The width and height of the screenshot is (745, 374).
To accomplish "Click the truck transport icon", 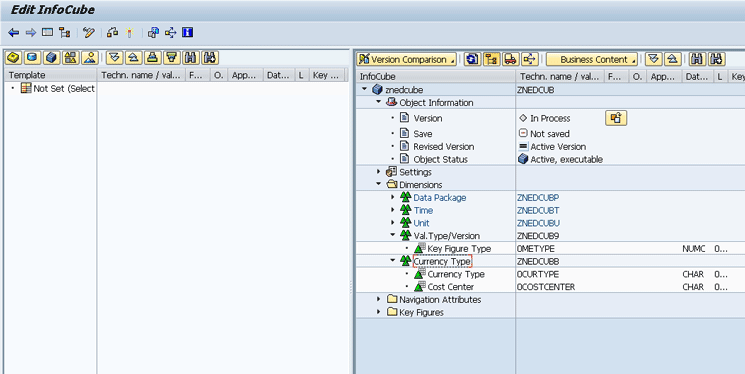I will click(x=510, y=59).
